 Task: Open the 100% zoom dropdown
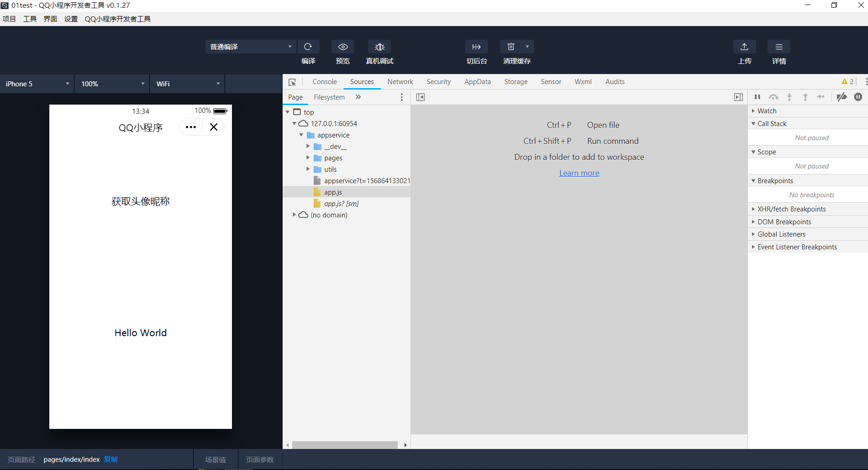(112, 84)
